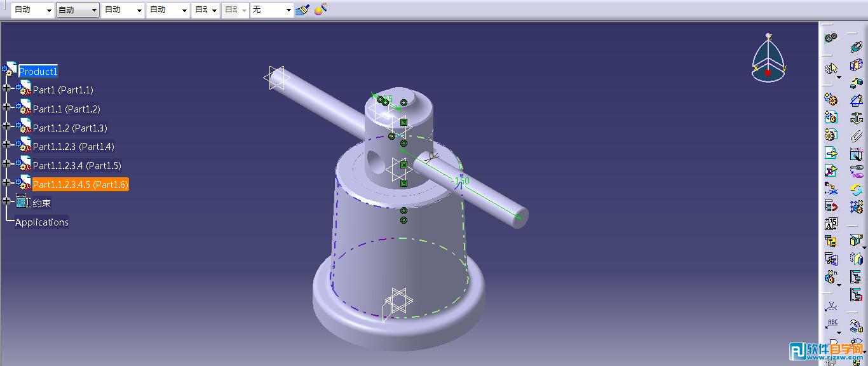Insert a New Product
This screenshot has height=366, width=868.
[831, 117]
